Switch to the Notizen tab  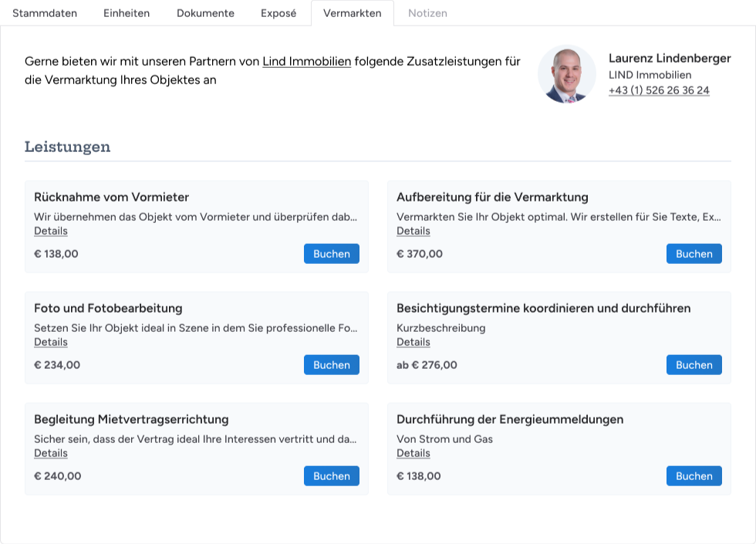pos(427,12)
